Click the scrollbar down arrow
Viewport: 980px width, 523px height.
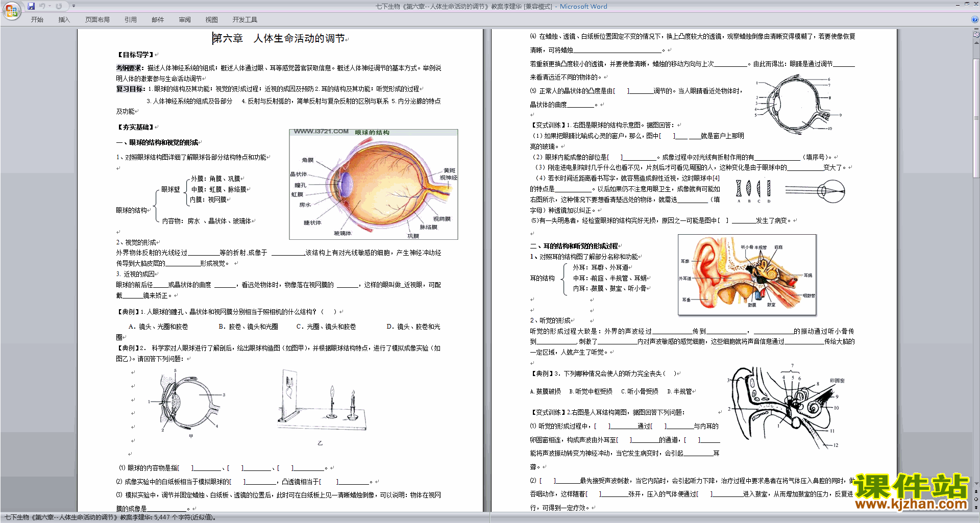[x=976, y=484]
